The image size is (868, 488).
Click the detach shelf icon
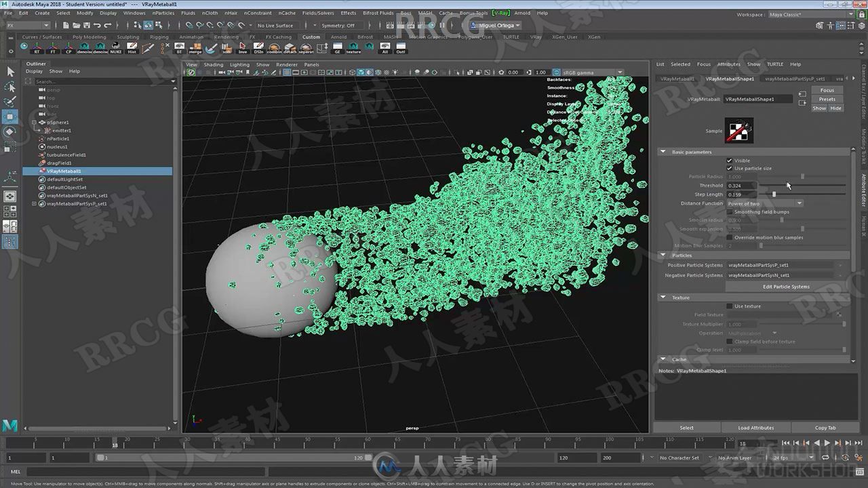point(290,48)
